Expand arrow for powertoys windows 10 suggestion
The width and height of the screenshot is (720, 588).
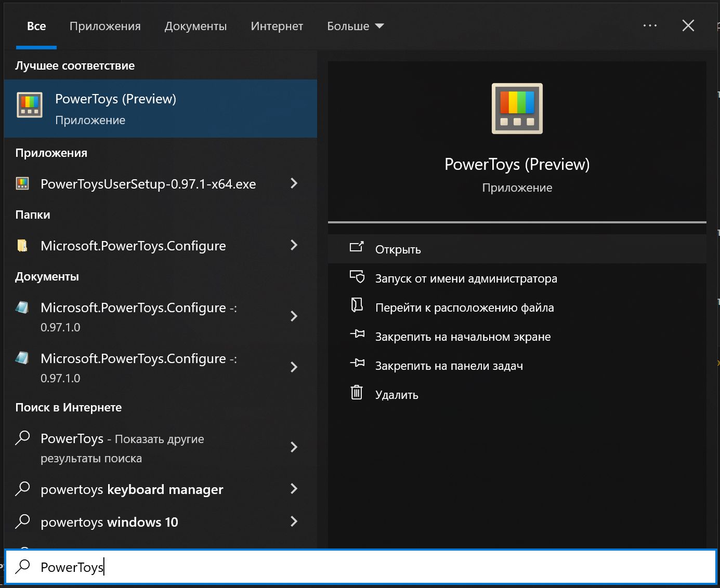294,522
